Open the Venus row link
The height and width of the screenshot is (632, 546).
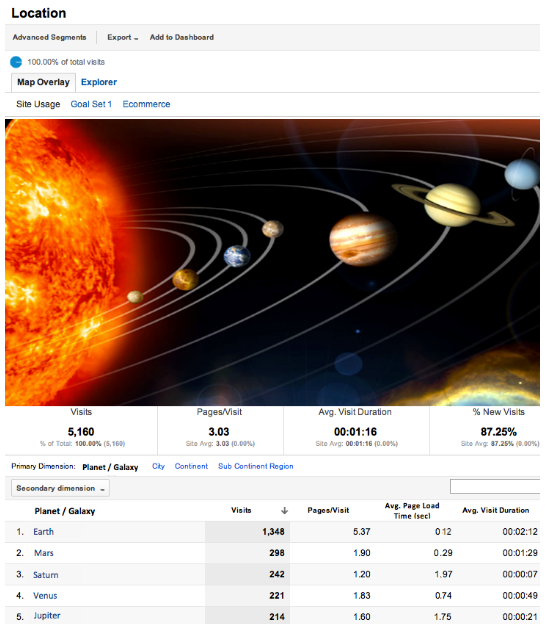coord(45,596)
